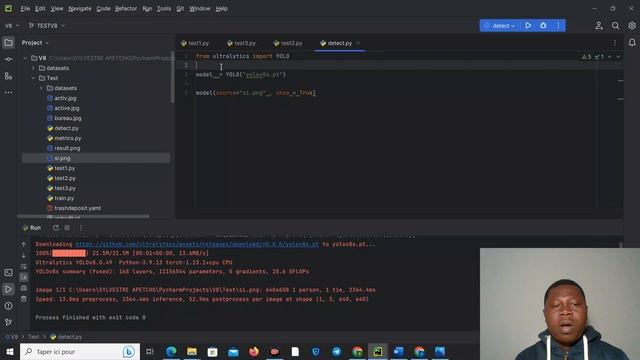This screenshot has width=640, height=360.
Task: Open the Notifications bell icon
Action: (x=632, y=43)
